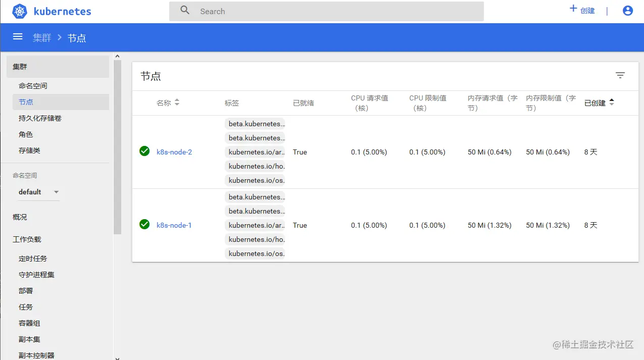This screenshot has height=360, width=644.
Task: Click 集群 breadcrumb link
Action: click(x=41, y=38)
